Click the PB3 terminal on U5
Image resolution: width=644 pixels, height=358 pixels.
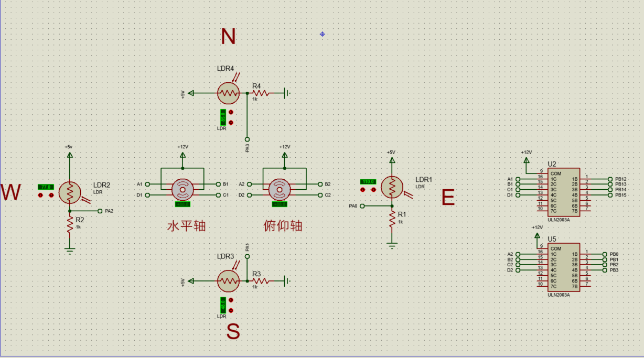[x=605, y=270]
